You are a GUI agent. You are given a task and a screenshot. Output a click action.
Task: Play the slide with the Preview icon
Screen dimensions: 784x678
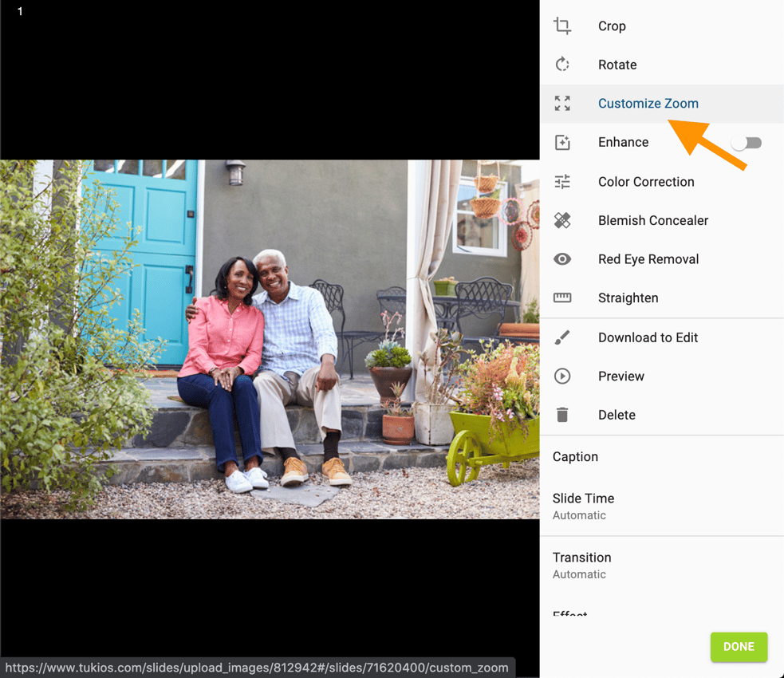coord(562,376)
